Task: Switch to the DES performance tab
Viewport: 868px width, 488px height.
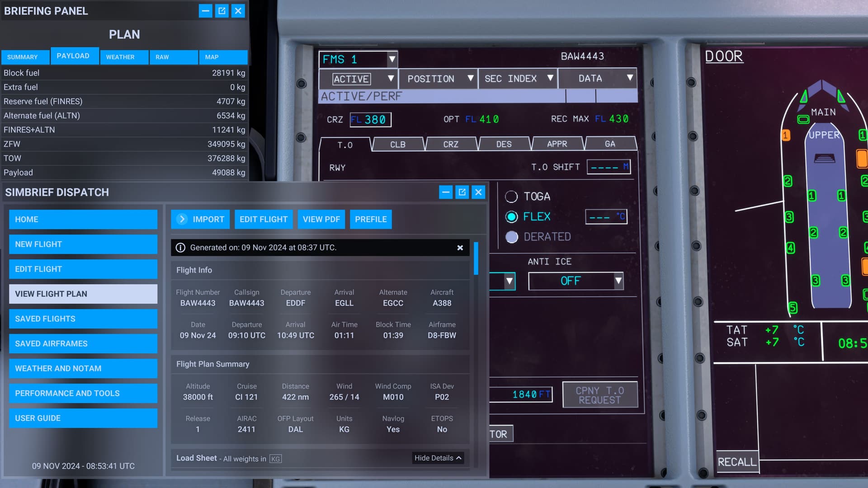Action: (504, 144)
